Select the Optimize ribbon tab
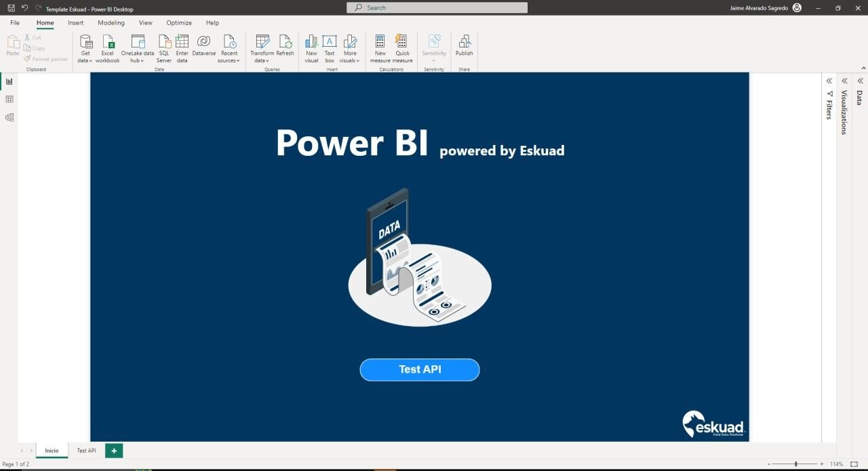Viewport: 868px width, 471px height. [179, 23]
